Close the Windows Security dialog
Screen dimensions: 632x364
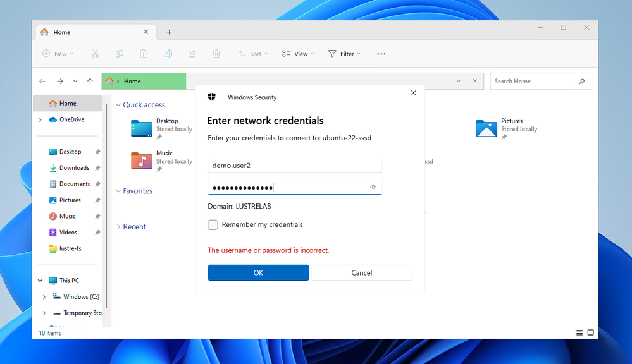414,93
